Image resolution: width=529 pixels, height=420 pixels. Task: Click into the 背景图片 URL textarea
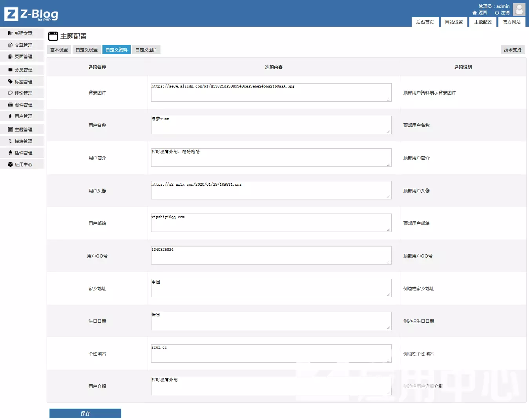[271, 92]
